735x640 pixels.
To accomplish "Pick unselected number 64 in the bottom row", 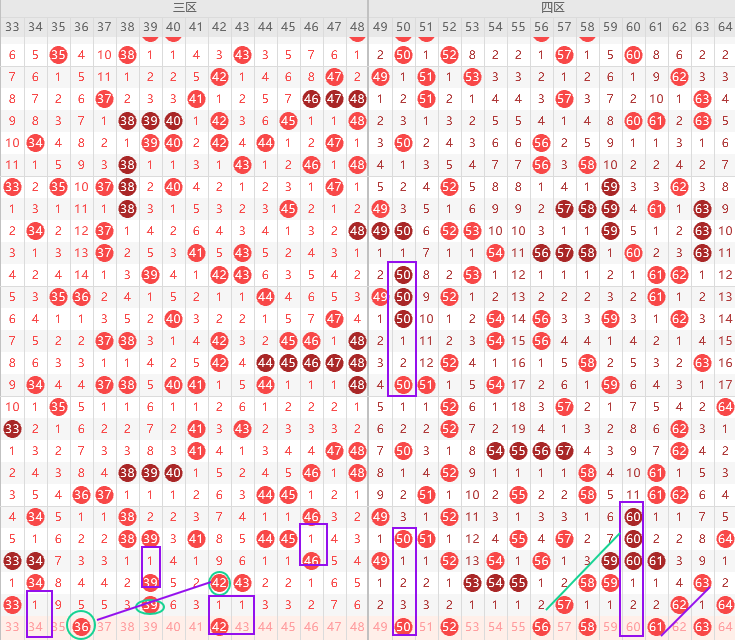I will [724, 626].
